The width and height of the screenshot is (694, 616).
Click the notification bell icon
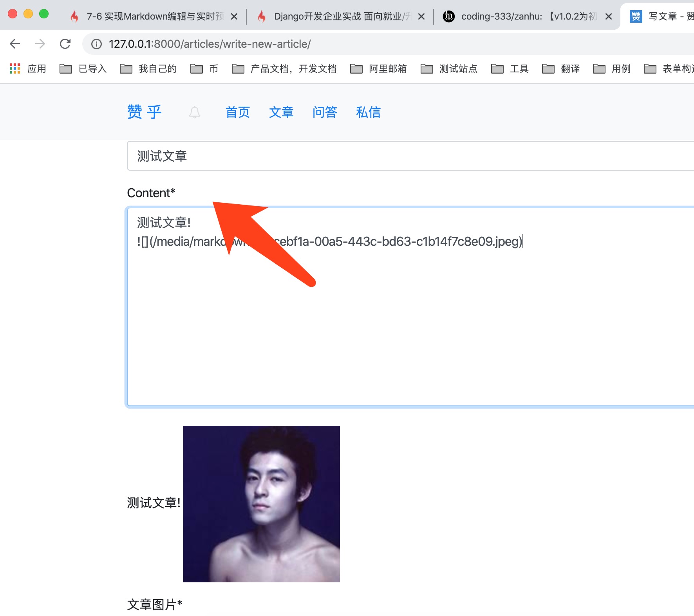[195, 112]
